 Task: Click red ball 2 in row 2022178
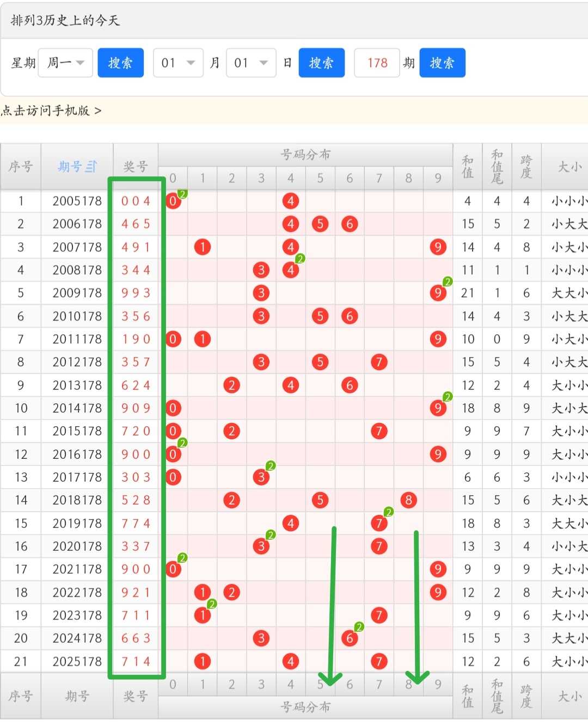[x=232, y=592]
